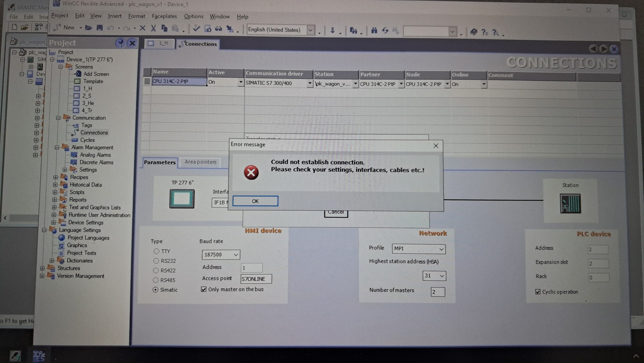Switch to the Area pointers tab

pos(200,162)
